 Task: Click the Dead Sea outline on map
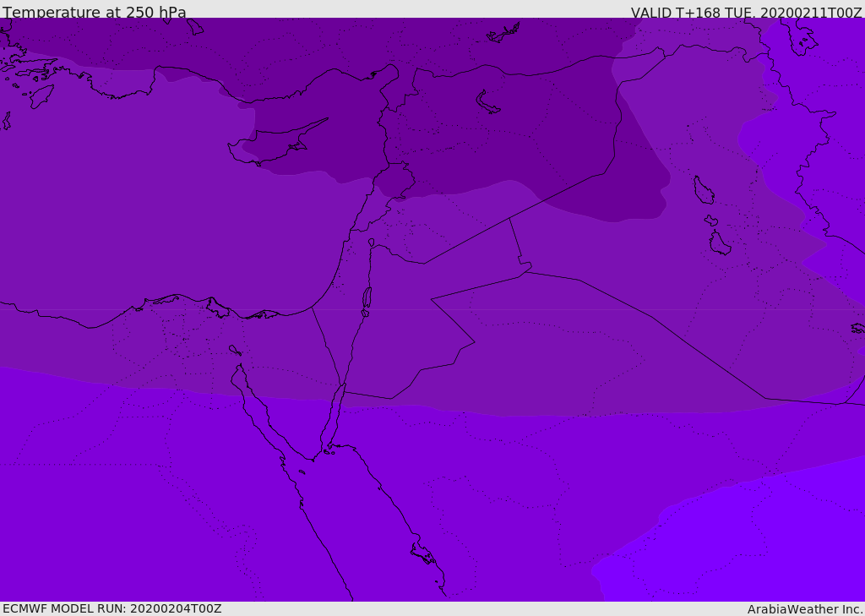tap(367, 298)
